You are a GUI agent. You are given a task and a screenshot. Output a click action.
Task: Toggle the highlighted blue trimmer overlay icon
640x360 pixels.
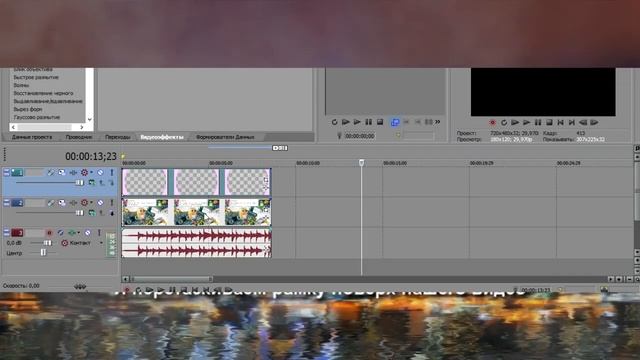(395, 122)
